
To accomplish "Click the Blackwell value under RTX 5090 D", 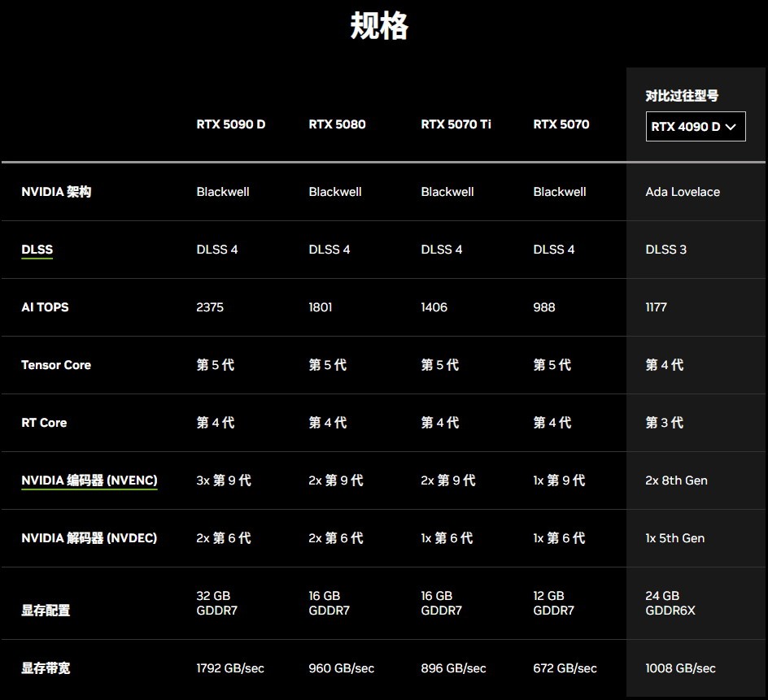I will click(x=222, y=192).
